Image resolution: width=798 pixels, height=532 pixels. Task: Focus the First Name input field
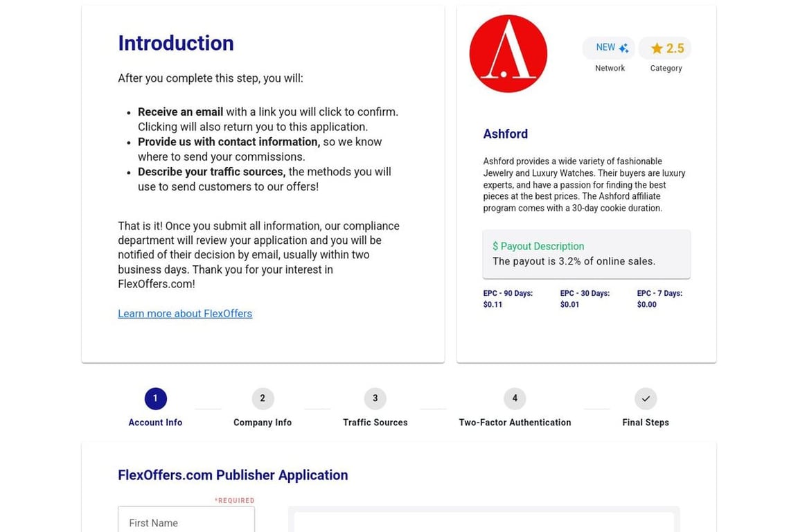tap(186, 520)
